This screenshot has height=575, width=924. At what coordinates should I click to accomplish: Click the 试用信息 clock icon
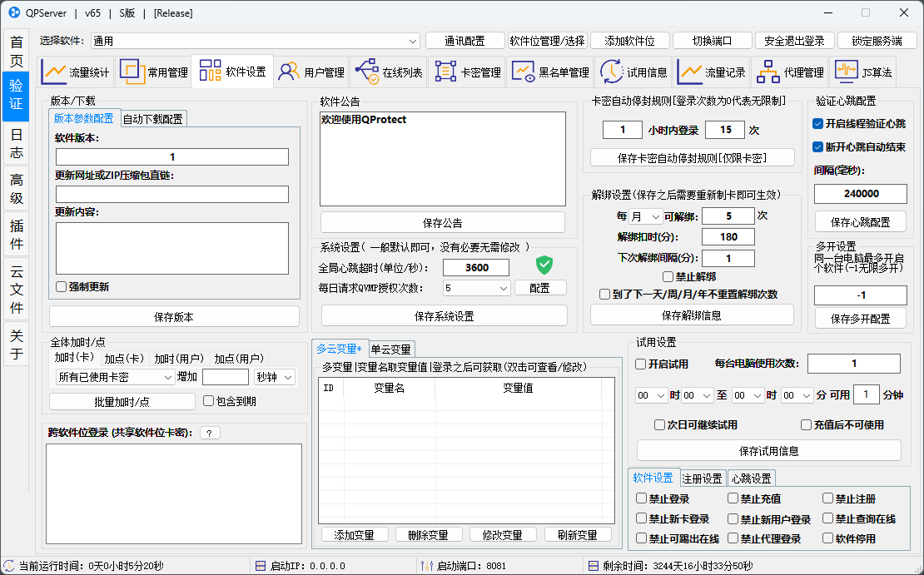(x=612, y=72)
